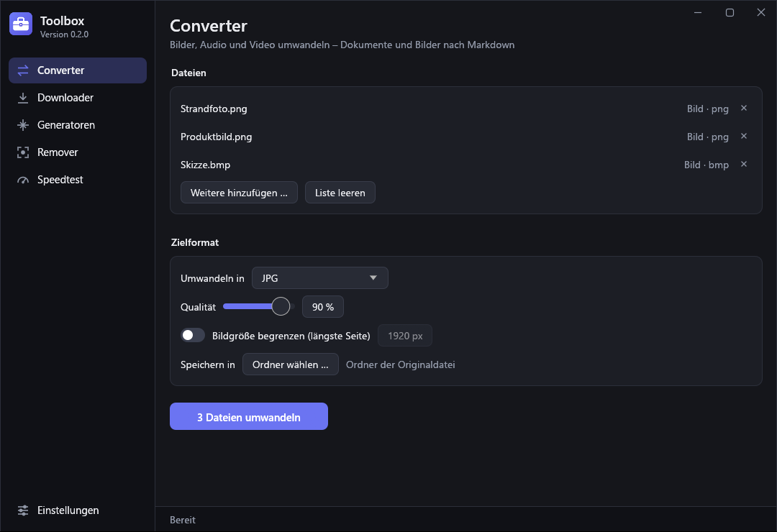Click the Qualität slider handle
The image size is (777, 532).
coord(281,306)
